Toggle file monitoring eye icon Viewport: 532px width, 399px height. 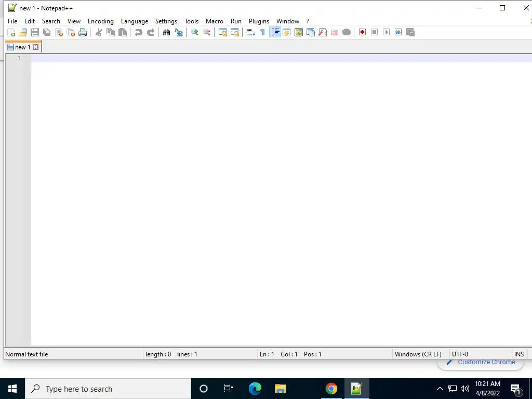(x=347, y=32)
